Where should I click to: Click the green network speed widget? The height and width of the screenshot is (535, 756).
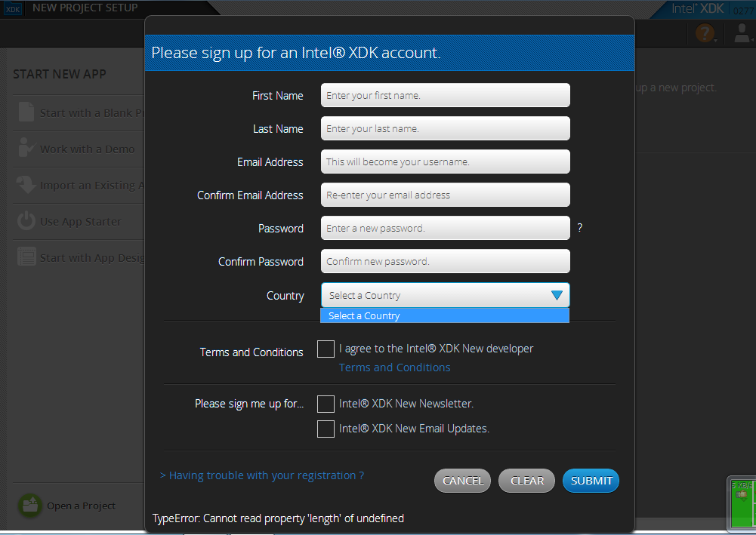coord(741,503)
